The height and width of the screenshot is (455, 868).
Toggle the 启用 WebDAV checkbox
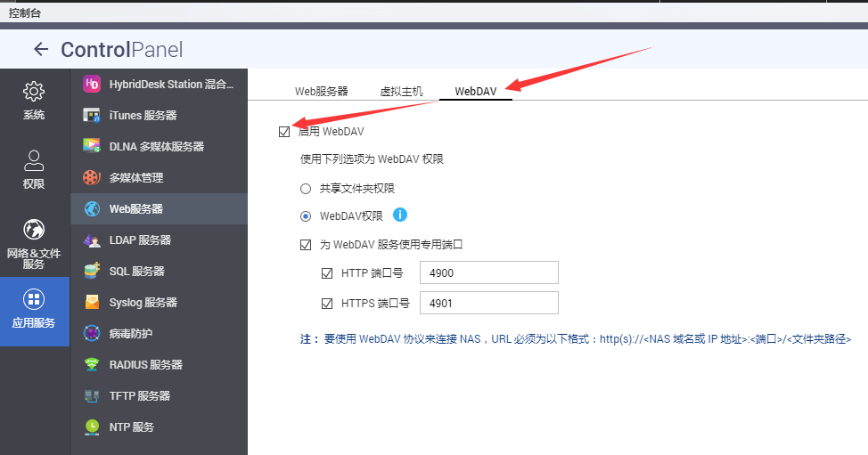[x=284, y=132]
